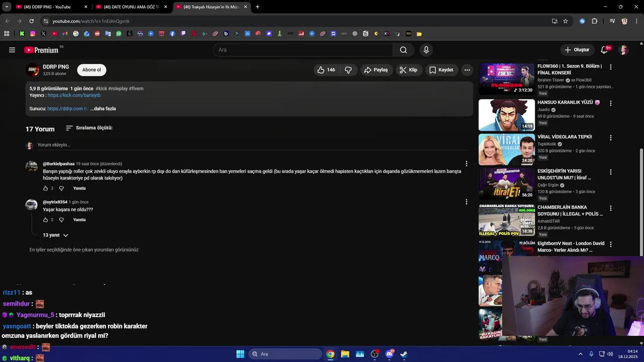Open the Sıralama ölçütü sort dropdown
644x362 pixels.
tap(89, 128)
